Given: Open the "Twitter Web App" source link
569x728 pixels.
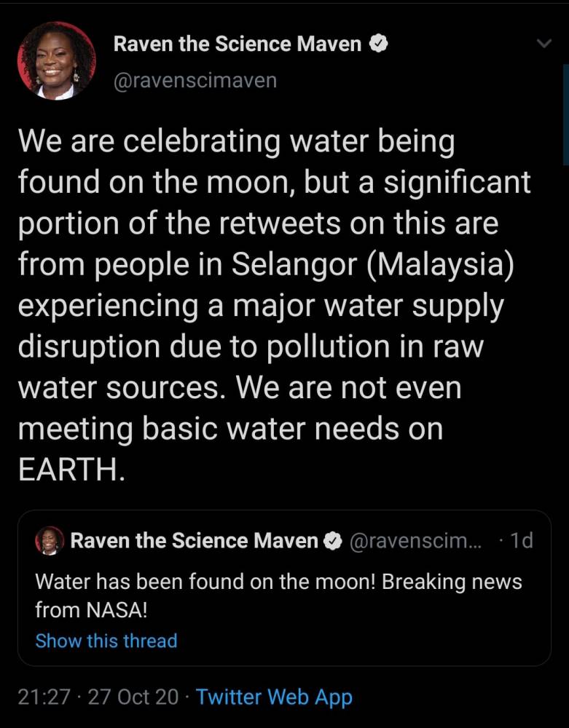Looking at the screenshot, I should click(x=274, y=697).
